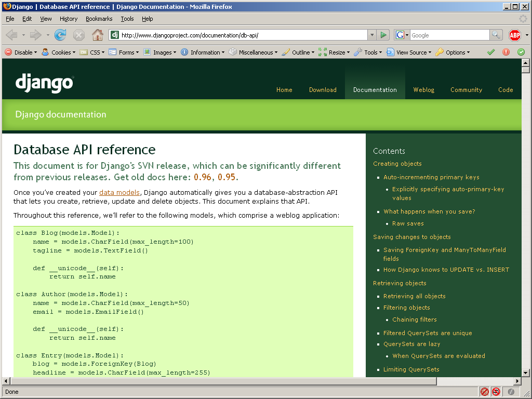Open the 0.96 old docs link
532x399 pixels.
204,177
